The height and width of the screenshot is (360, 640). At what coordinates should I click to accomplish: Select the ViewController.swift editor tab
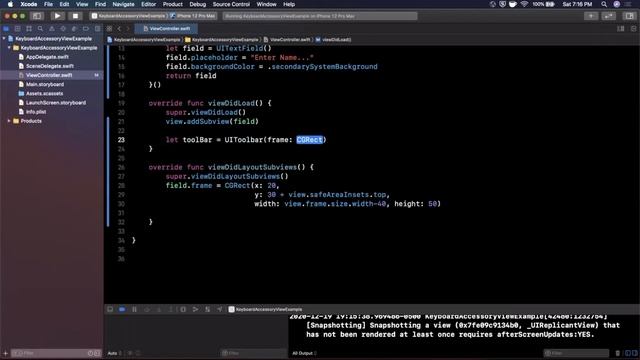[x=167, y=29]
